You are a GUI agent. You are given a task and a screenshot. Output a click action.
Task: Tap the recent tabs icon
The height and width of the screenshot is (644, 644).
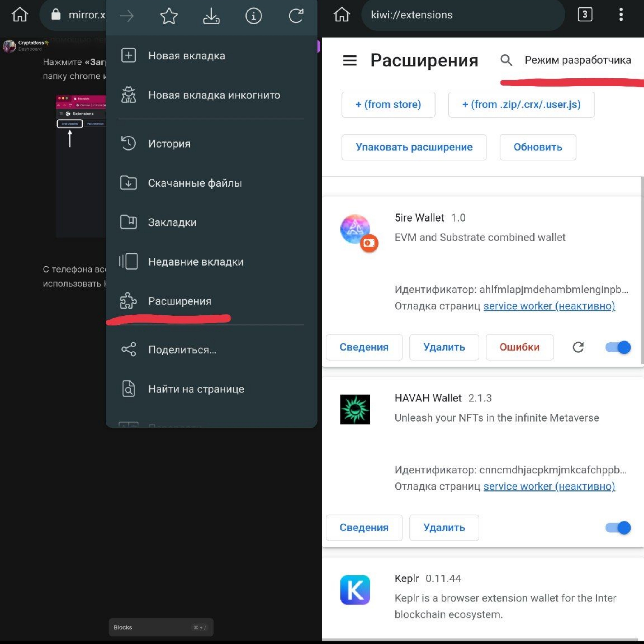point(128,261)
